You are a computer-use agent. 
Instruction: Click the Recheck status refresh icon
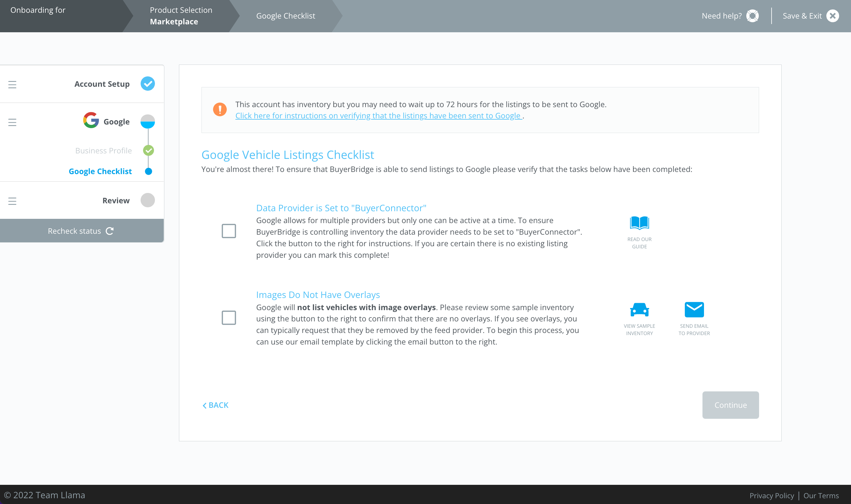pos(110,231)
